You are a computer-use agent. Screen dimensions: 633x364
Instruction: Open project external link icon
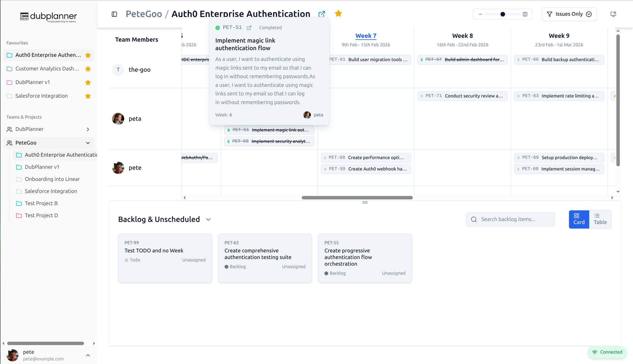(322, 14)
